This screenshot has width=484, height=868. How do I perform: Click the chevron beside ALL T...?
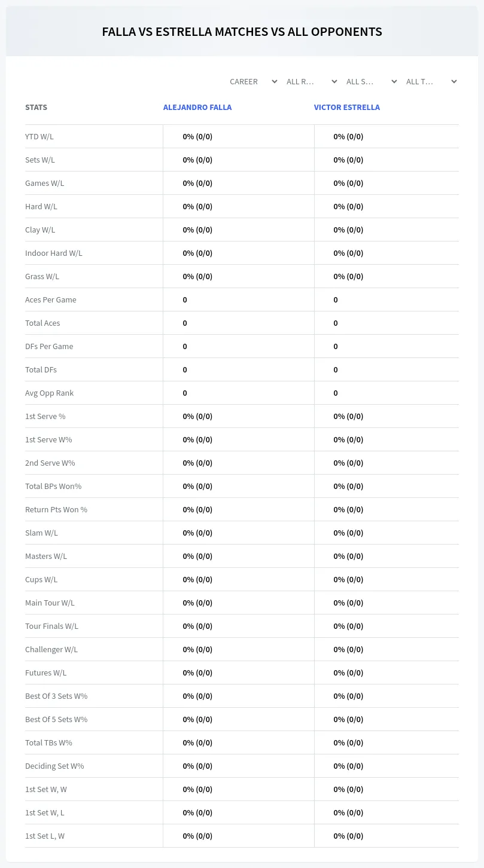click(454, 81)
